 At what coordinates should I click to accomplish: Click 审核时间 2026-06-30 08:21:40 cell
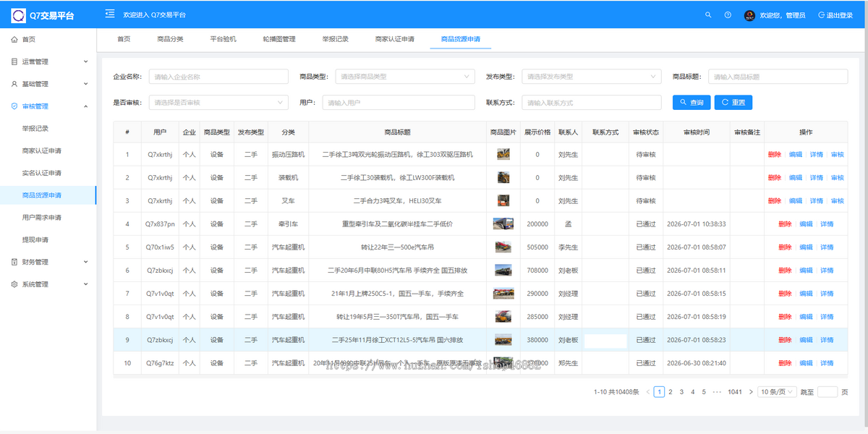click(697, 363)
